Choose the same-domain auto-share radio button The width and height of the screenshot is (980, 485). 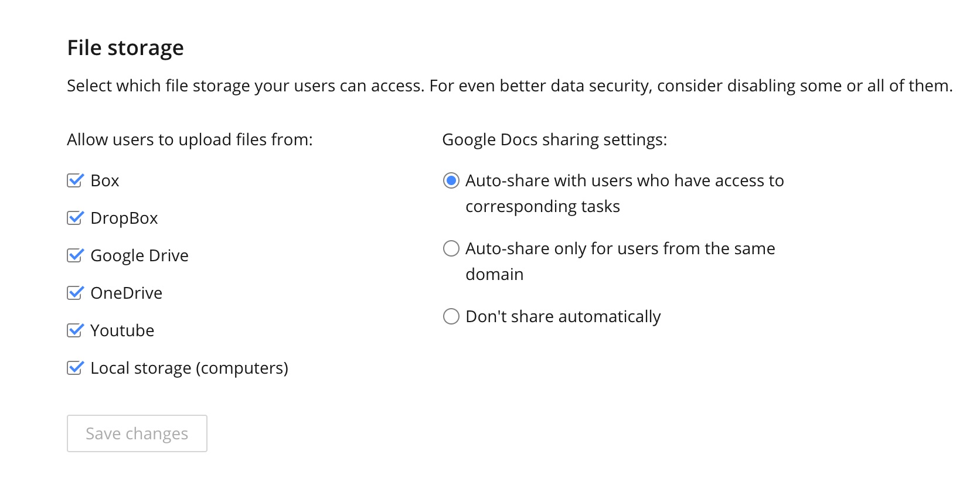click(451, 248)
